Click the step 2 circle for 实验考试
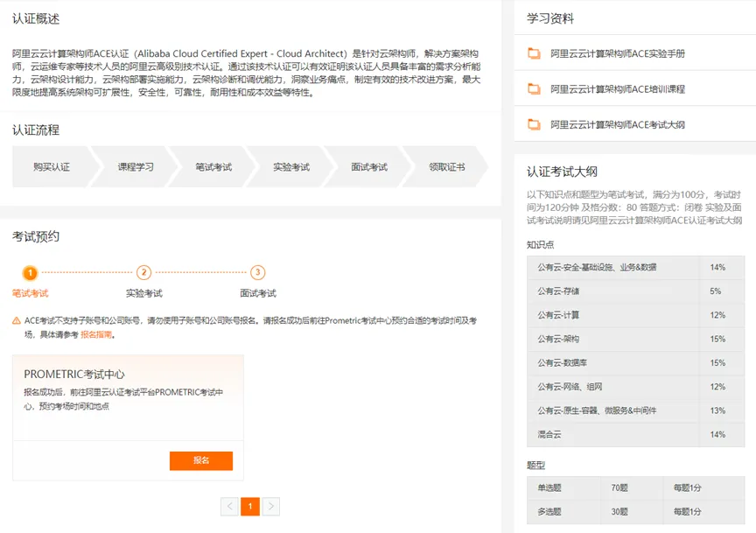The width and height of the screenshot is (756, 533). [143, 272]
